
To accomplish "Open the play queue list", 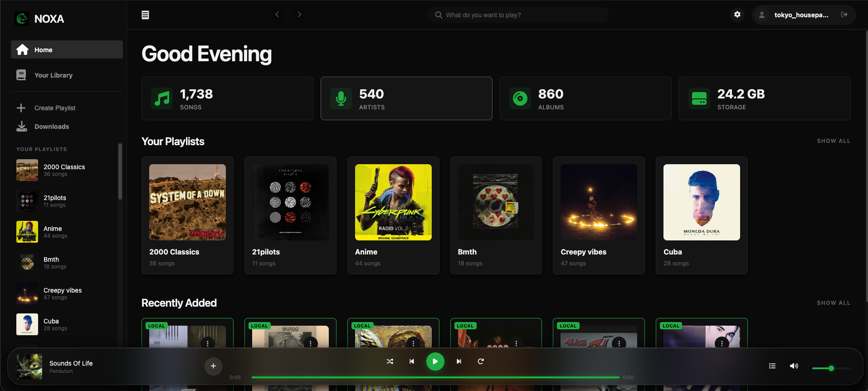I will coord(772,366).
